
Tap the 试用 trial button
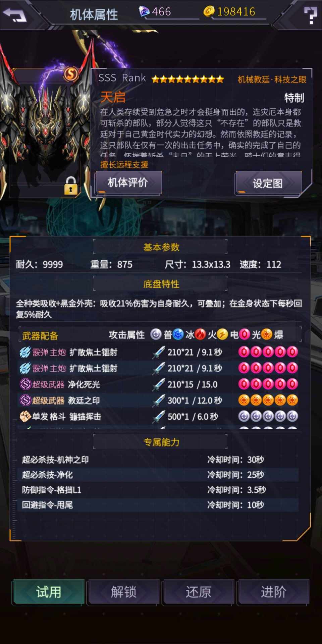coord(49,592)
